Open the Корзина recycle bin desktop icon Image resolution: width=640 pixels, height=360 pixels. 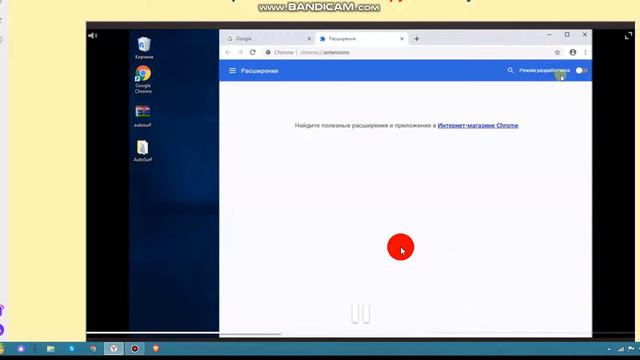coord(144,48)
